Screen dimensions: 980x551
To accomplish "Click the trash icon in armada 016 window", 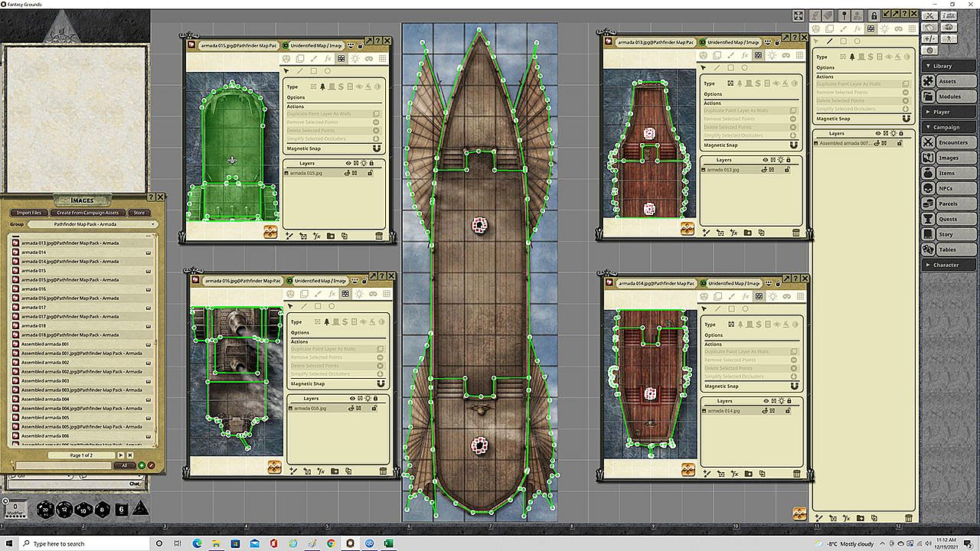I will (381, 471).
